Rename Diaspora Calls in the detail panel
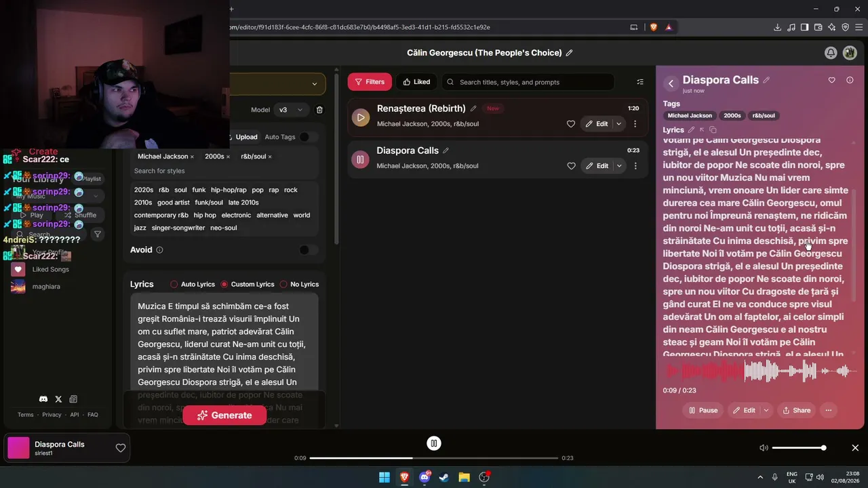Image resolution: width=868 pixels, height=488 pixels. (x=766, y=80)
